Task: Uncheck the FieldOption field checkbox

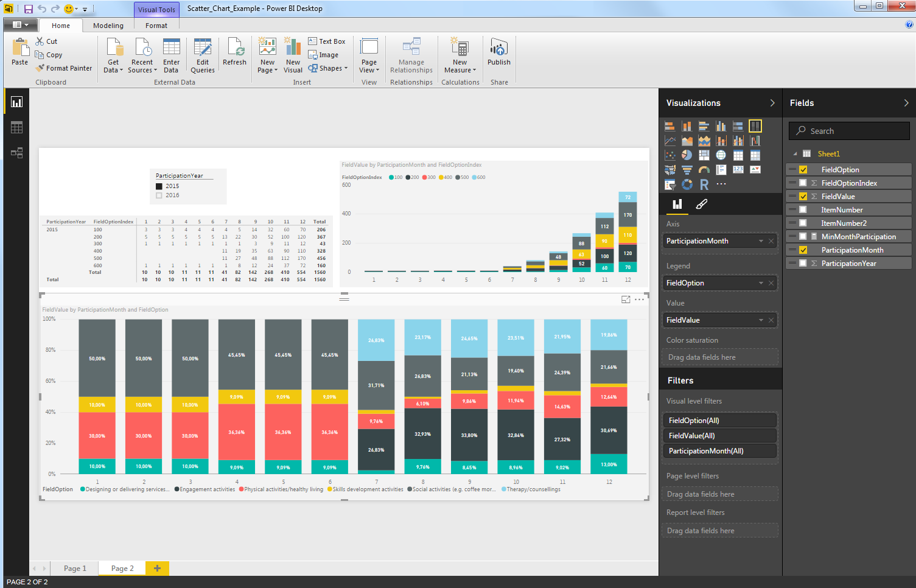Action: coord(803,170)
